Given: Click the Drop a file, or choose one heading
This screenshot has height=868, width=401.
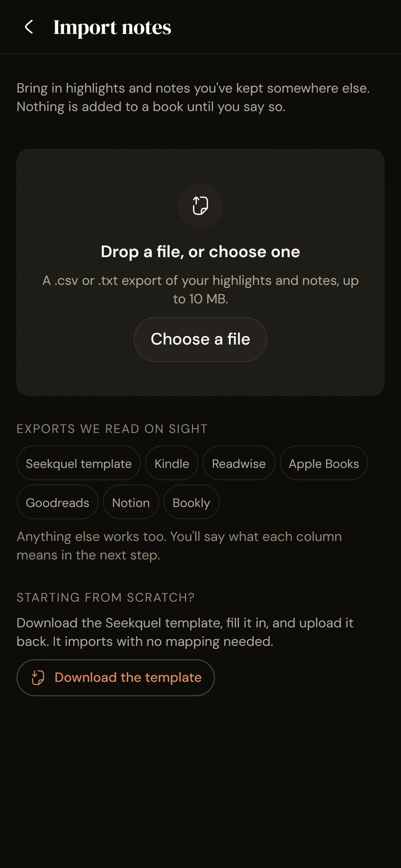Looking at the screenshot, I should click(200, 252).
